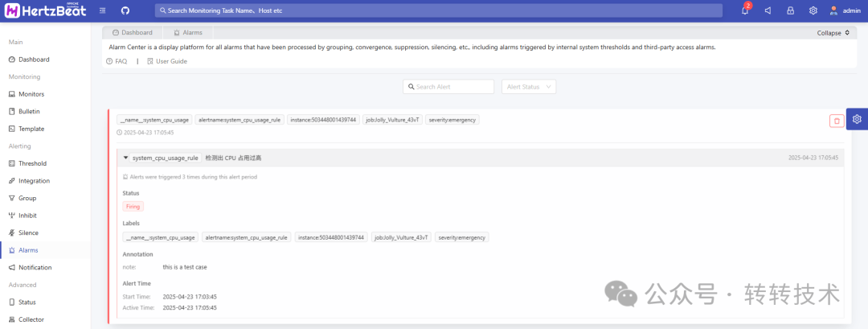
Task: Open the header settings gear icon
Action: click(813, 10)
